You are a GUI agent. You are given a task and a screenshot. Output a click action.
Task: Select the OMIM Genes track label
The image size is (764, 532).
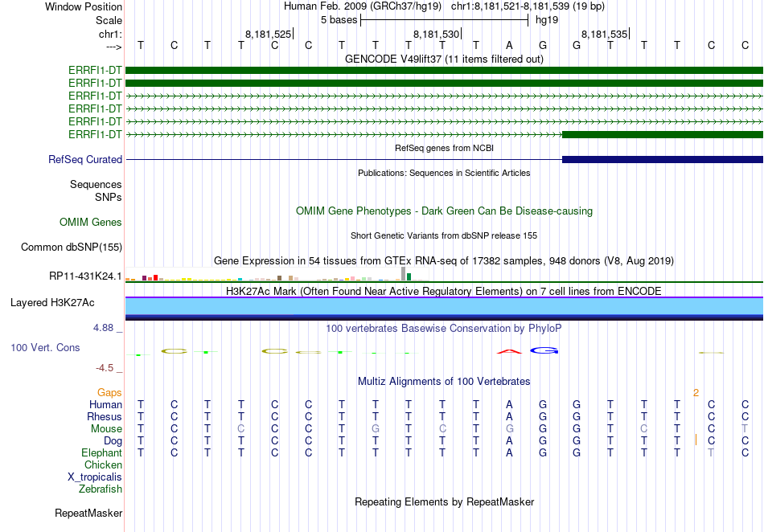click(91, 222)
